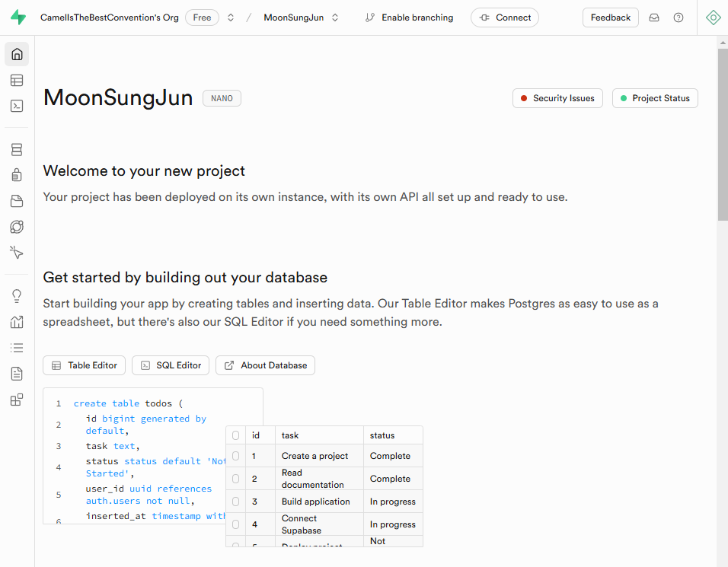Expand the organization switcher chevrons

[x=230, y=18]
